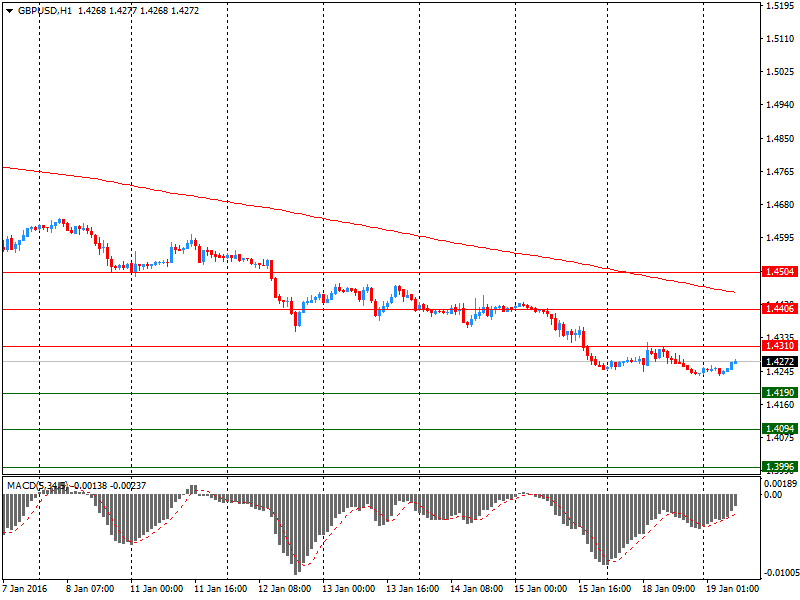Select the 1.4595 price scale value

click(781, 238)
